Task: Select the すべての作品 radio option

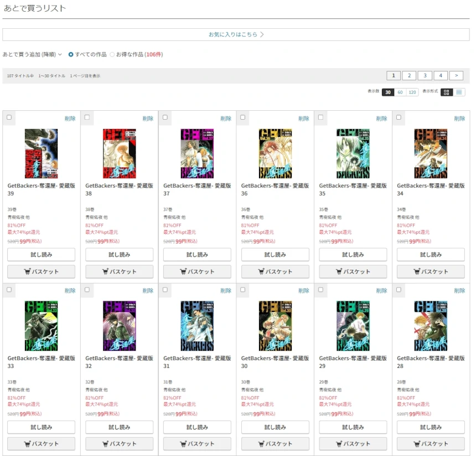Action: click(71, 54)
